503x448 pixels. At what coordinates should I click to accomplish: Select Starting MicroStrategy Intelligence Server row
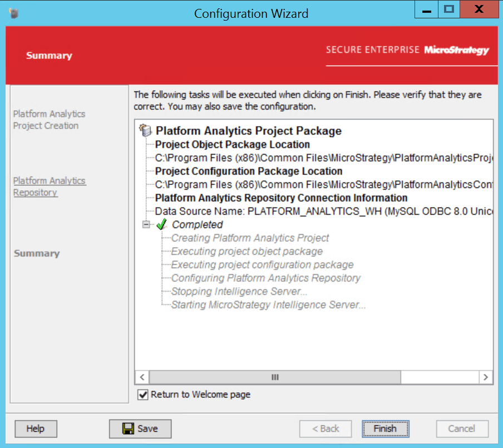(x=268, y=304)
